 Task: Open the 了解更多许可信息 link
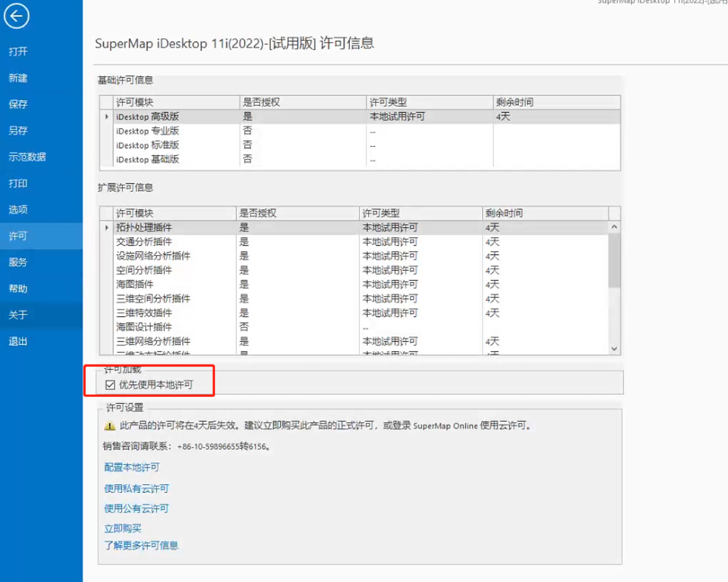tap(141, 545)
